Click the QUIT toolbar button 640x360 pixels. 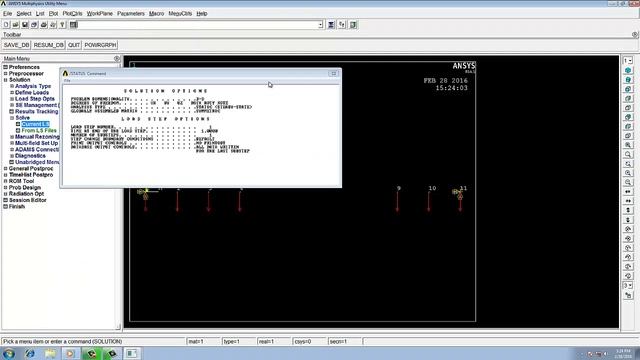[x=74, y=45]
